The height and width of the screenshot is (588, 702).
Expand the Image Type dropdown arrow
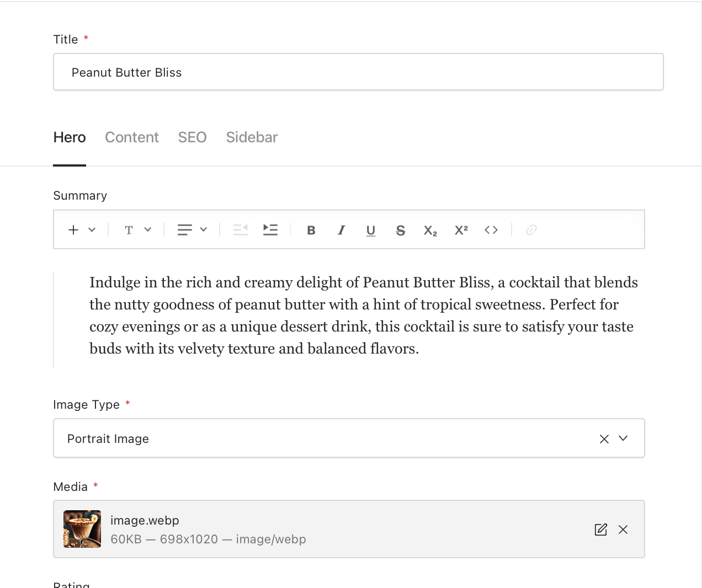623,439
